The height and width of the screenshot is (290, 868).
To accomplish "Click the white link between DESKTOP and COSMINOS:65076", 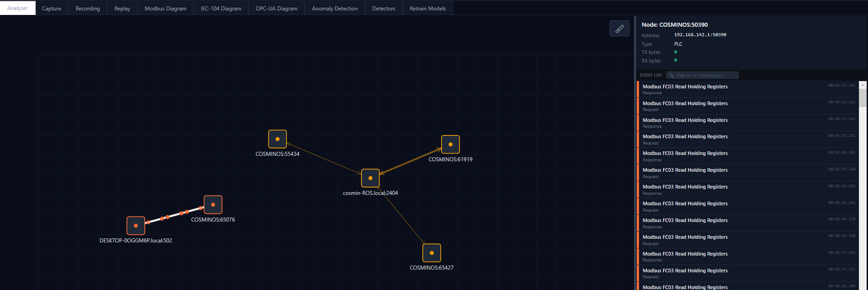I will coord(174,215).
